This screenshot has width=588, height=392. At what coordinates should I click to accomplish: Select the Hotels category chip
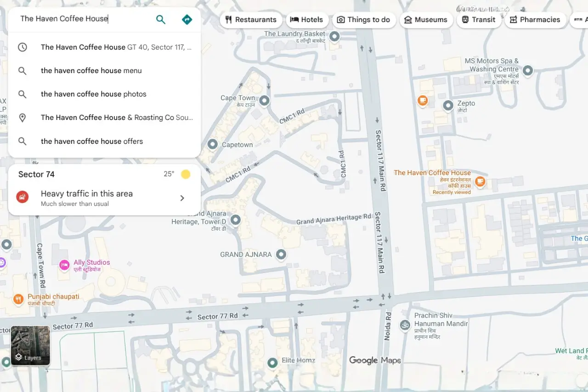(307, 20)
